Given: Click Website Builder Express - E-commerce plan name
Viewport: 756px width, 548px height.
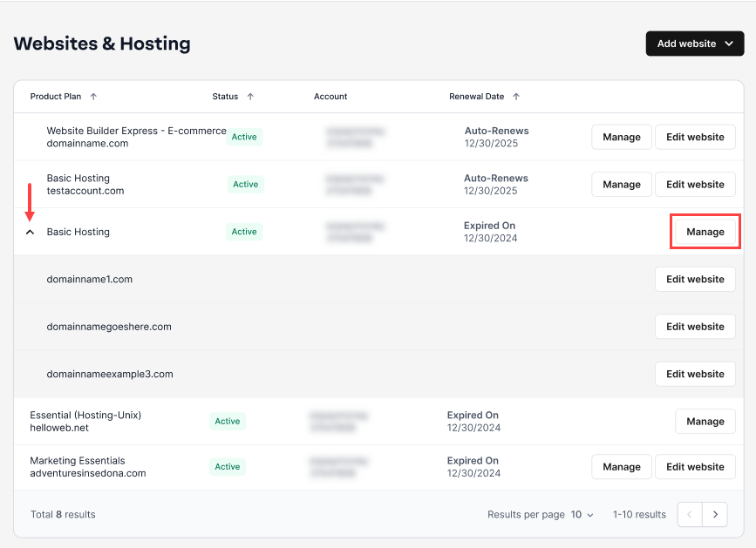Looking at the screenshot, I should tap(136, 131).
